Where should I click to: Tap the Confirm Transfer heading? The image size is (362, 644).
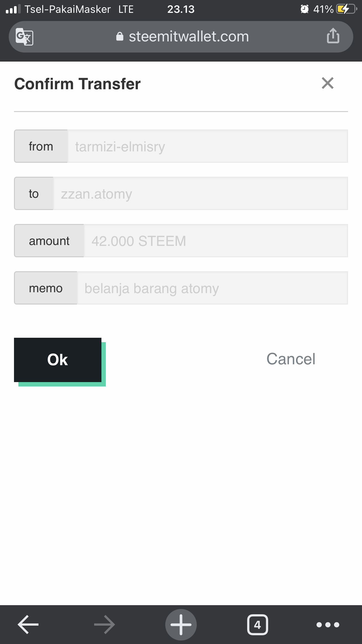pos(78,84)
